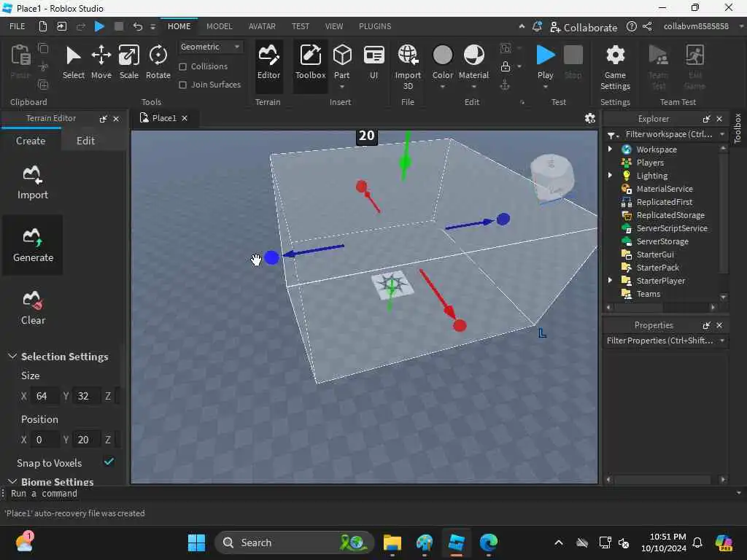Click the quick-access Play button in title toolbar

99,26
